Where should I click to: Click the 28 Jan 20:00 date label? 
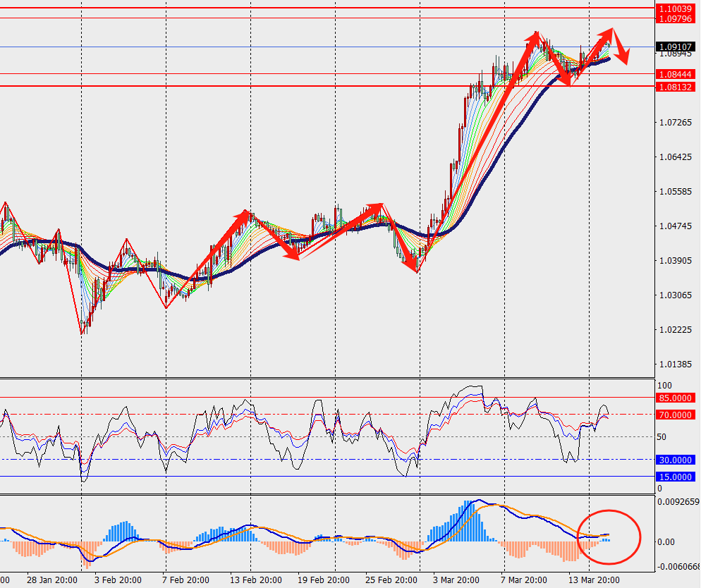point(52,580)
